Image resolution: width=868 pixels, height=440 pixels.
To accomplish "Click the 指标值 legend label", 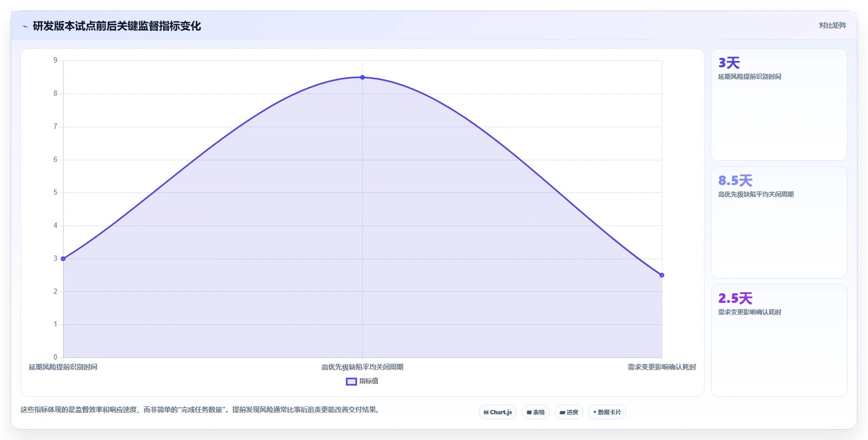I will tap(369, 381).
